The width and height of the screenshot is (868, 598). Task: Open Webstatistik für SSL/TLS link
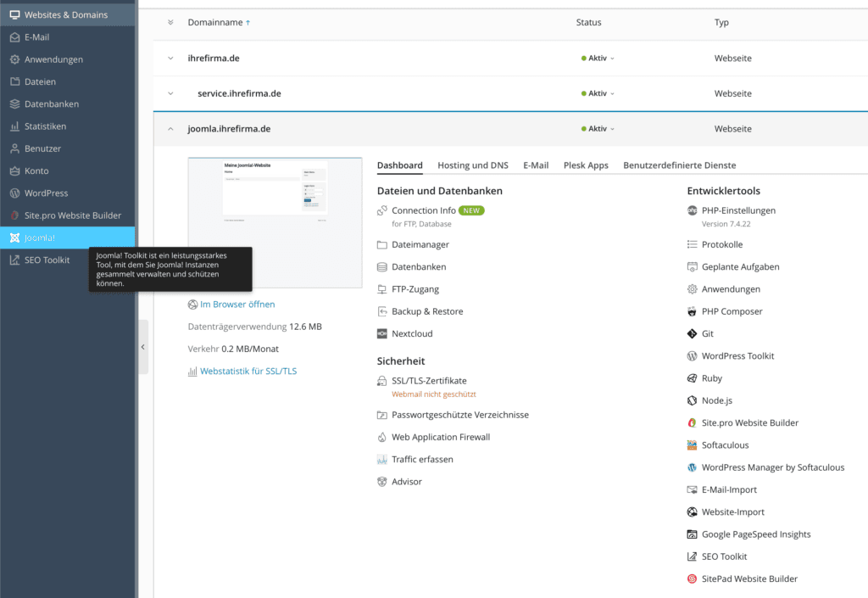[248, 372]
